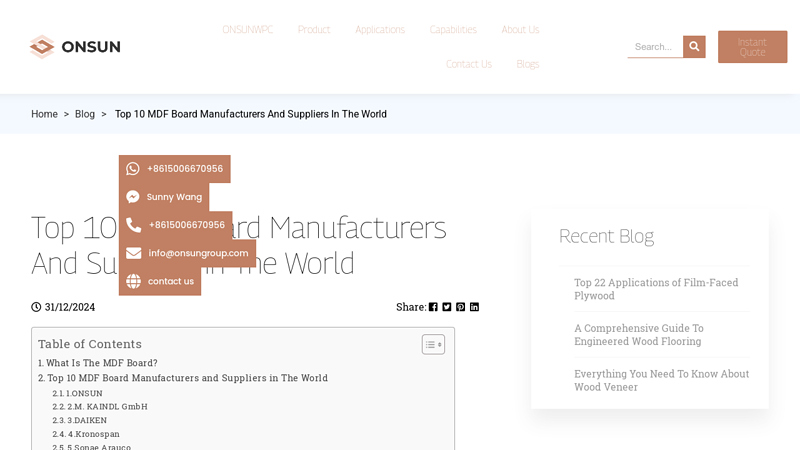The image size is (800, 450).
Task: Share the article on Twitter
Action: 447,307
